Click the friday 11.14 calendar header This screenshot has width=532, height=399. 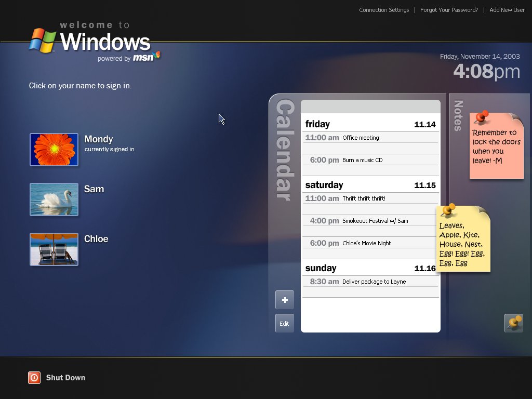pyautogui.click(x=370, y=124)
